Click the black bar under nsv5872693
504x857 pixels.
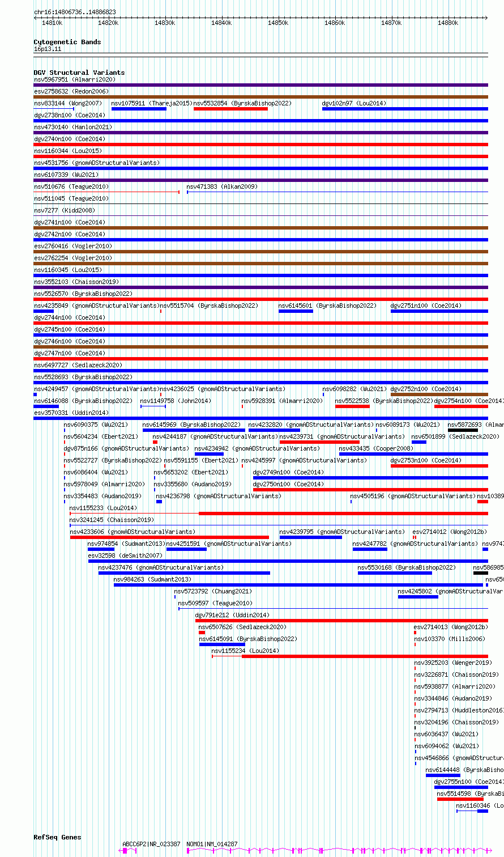pyautogui.click(x=463, y=430)
